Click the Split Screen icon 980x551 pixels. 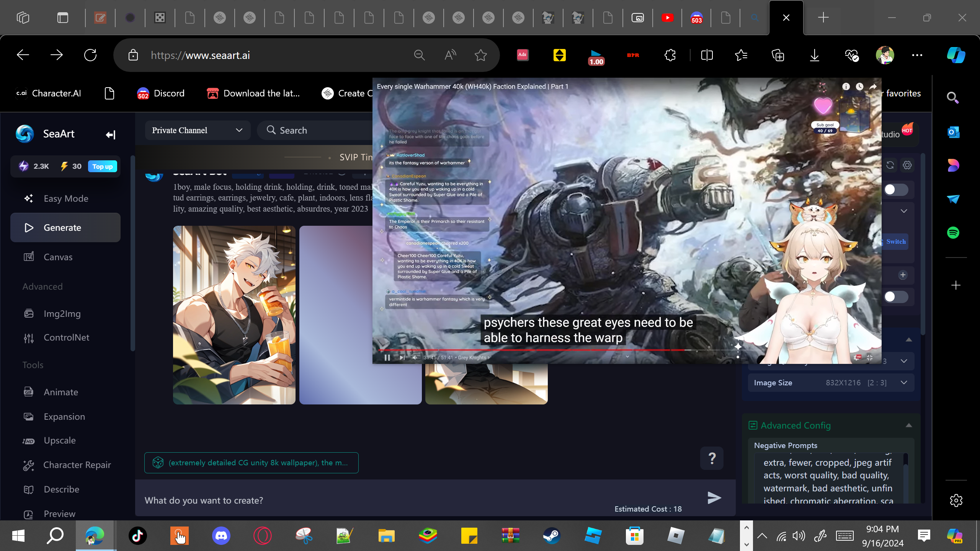point(707,55)
